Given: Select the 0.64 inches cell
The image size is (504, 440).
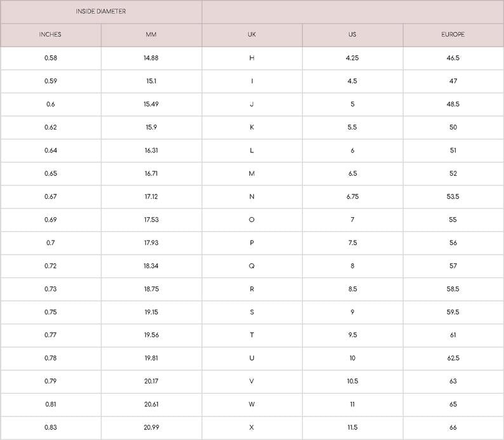Looking at the screenshot, I should (51, 150).
